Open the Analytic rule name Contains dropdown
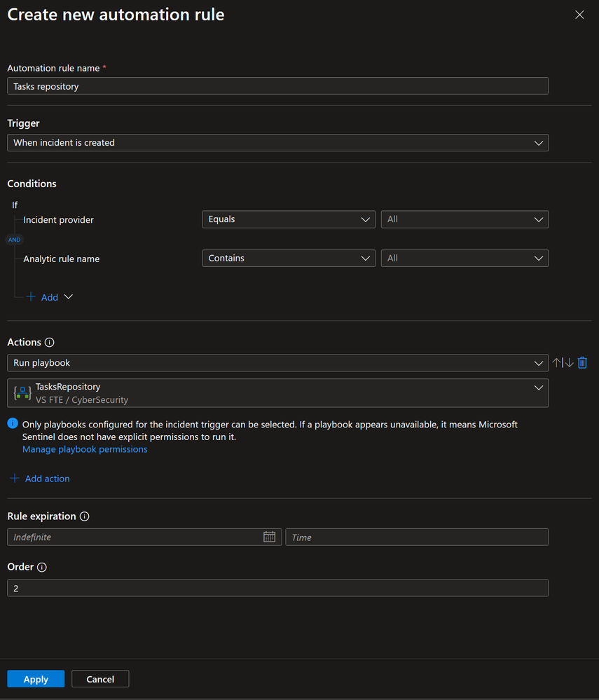The width and height of the screenshot is (599, 700). coord(288,259)
